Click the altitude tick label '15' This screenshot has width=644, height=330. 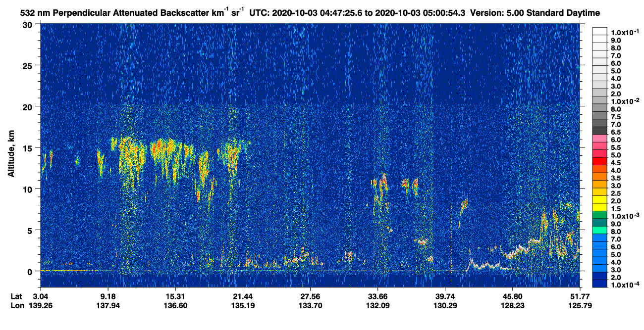[28, 147]
